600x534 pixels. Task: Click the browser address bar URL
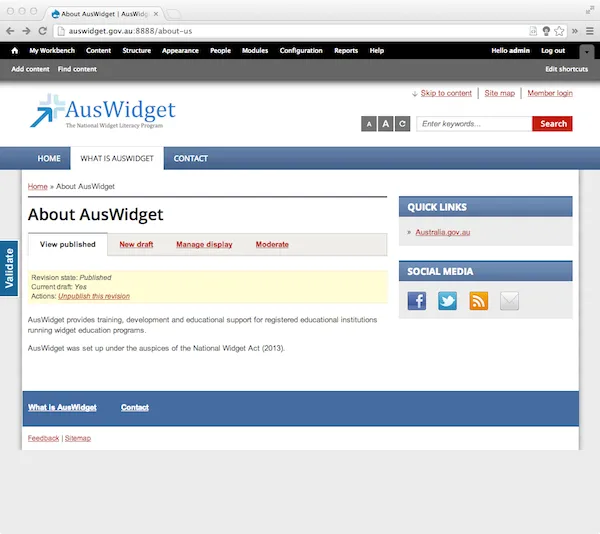130,31
